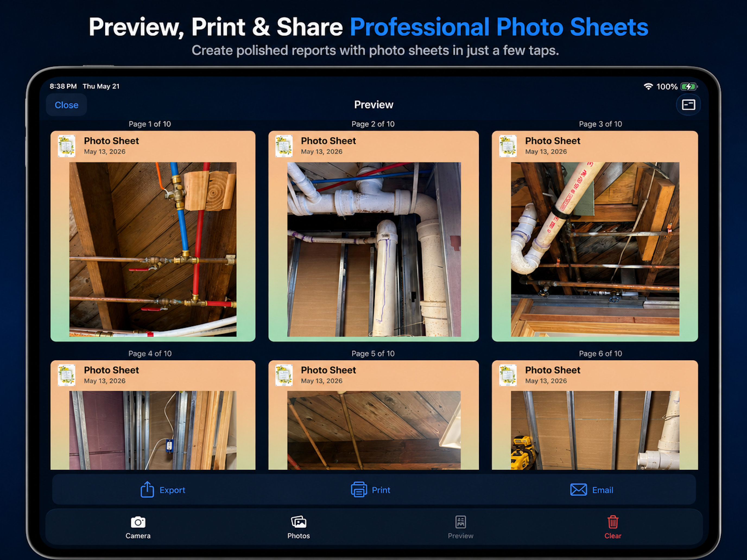
Task: Tap the Export label
Action: [172, 490]
